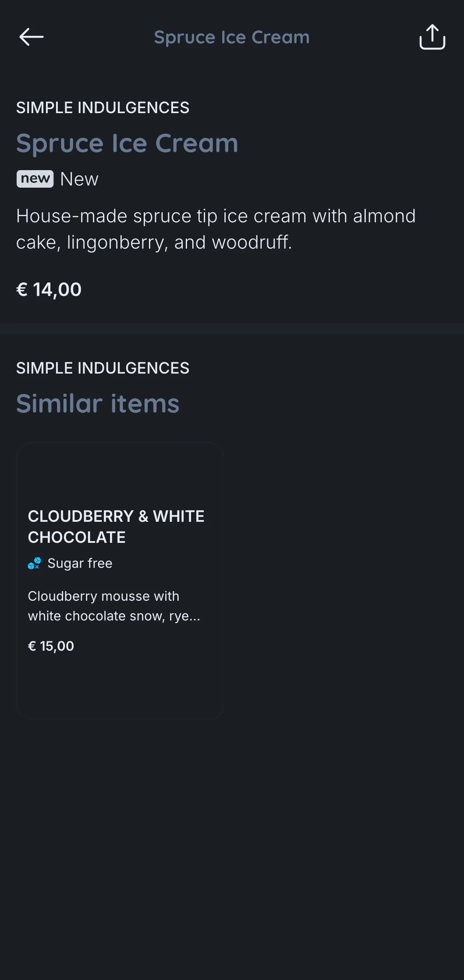The width and height of the screenshot is (464, 980).
Task: Open the similar item card's empty image area
Action: pyautogui.click(x=120, y=473)
